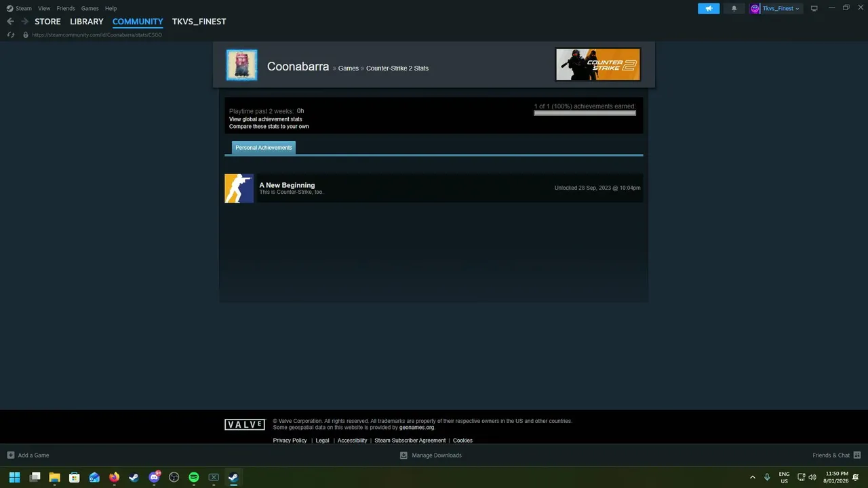The height and width of the screenshot is (488, 868).
Task: Click the microphone tray icon
Action: point(767,477)
